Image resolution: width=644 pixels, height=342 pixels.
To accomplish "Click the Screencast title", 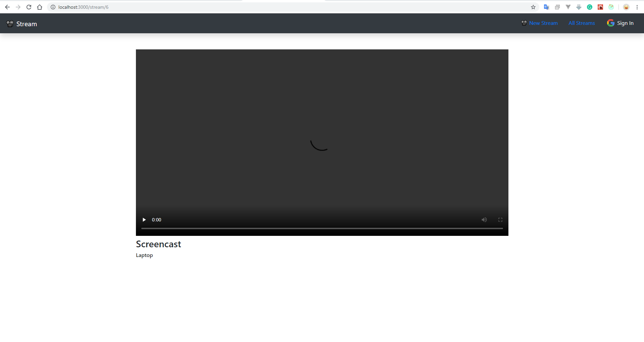I will pyautogui.click(x=158, y=244).
